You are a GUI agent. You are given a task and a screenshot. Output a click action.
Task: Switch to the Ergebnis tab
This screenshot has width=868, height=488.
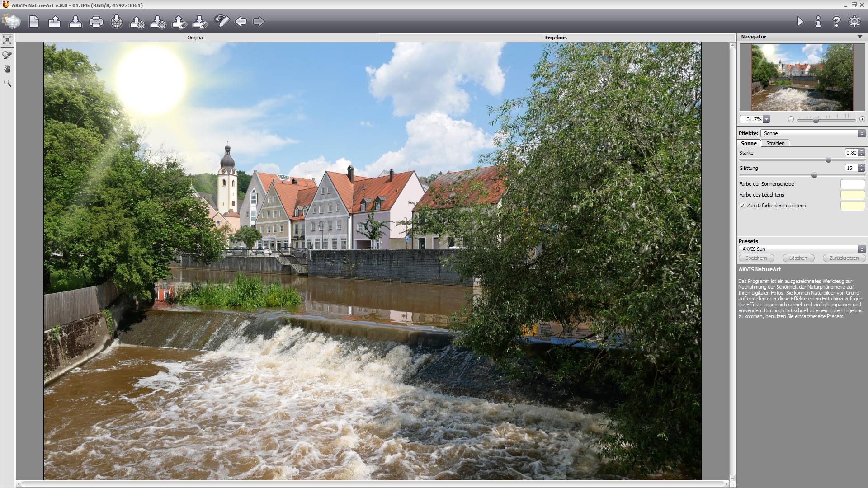coord(556,38)
